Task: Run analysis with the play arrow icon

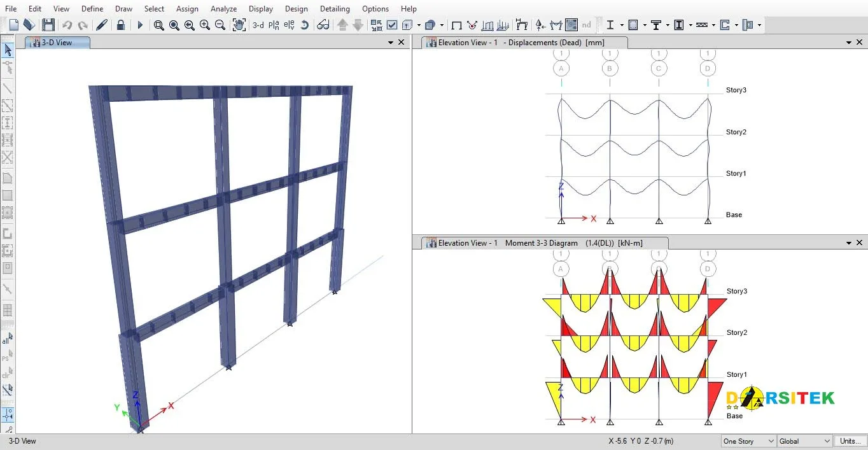Action: click(140, 25)
